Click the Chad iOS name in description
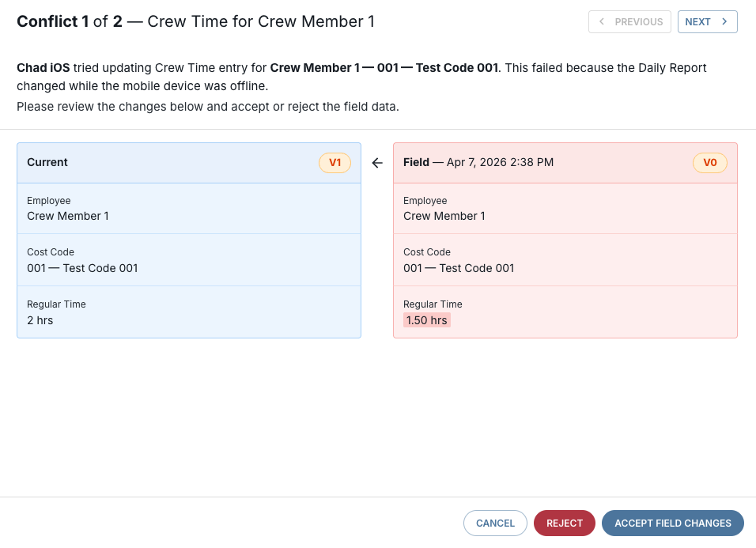 (x=43, y=68)
